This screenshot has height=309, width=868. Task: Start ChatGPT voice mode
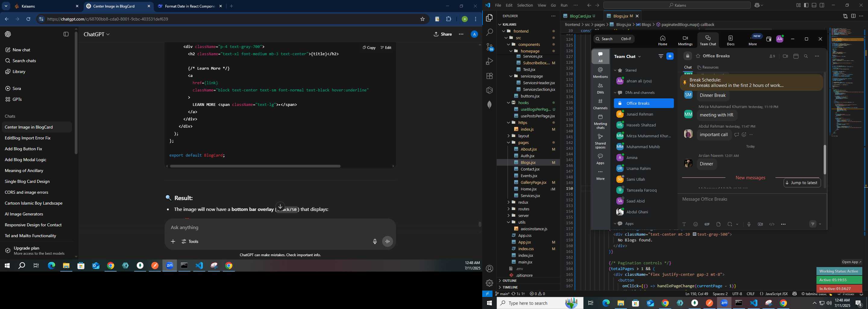click(388, 241)
